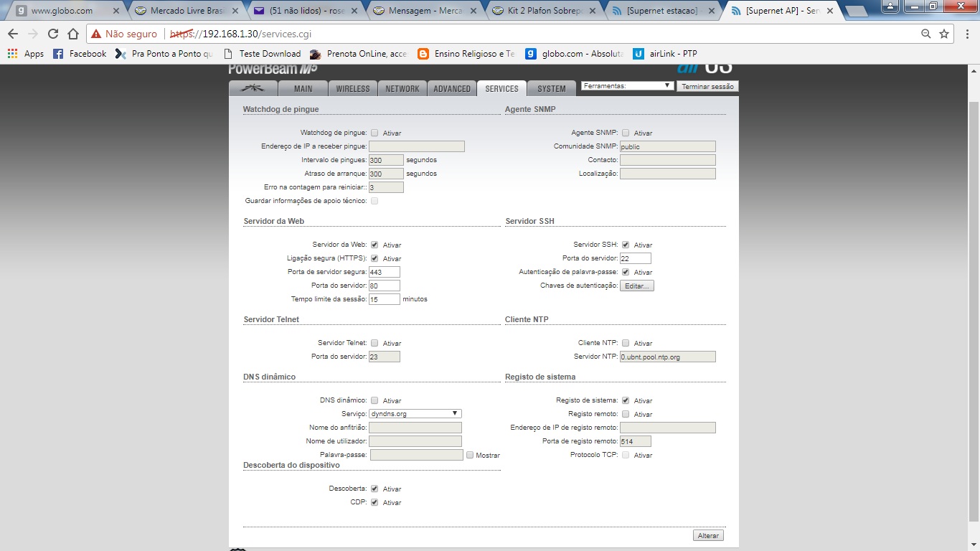Open Chrome menu with three-dot icon

coord(966,34)
